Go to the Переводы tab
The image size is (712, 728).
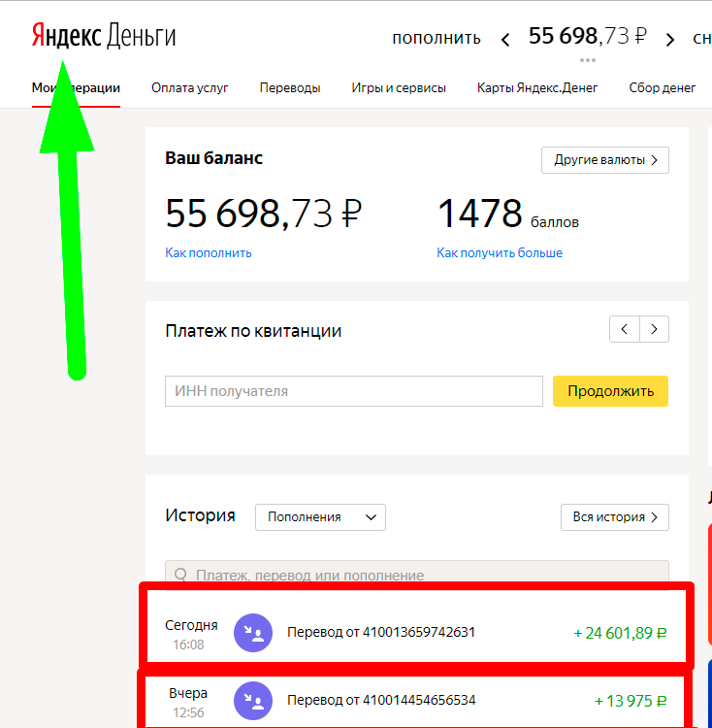pyautogui.click(x=290, y=87)
